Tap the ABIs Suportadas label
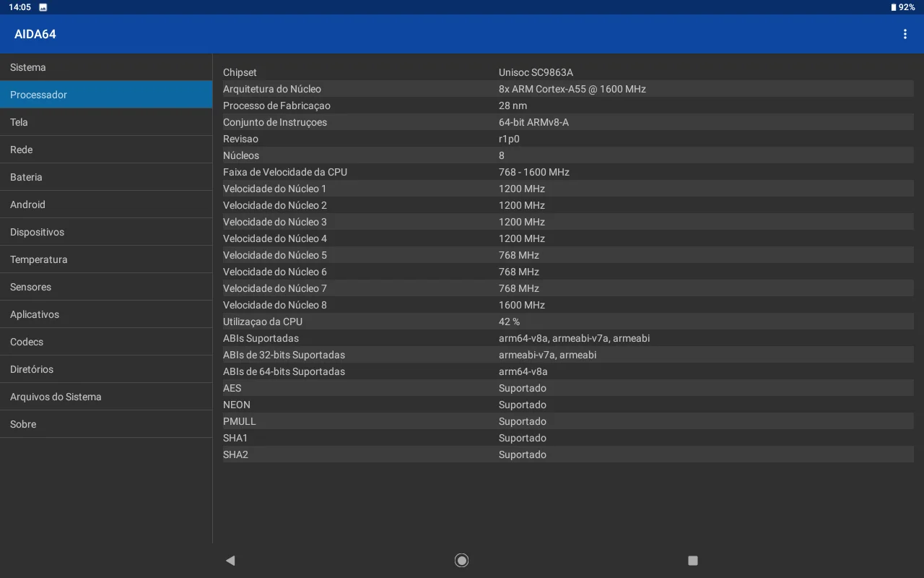 [261, 338]
